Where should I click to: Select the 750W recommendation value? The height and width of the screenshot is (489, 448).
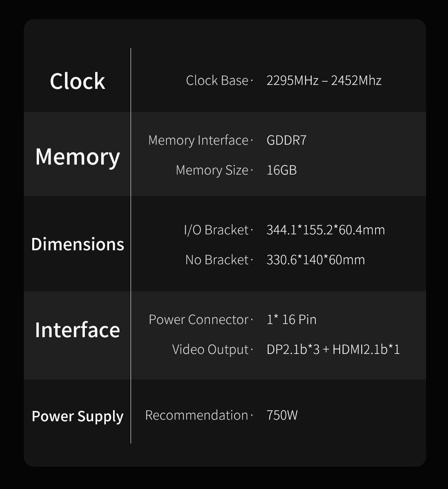[282, 415]
